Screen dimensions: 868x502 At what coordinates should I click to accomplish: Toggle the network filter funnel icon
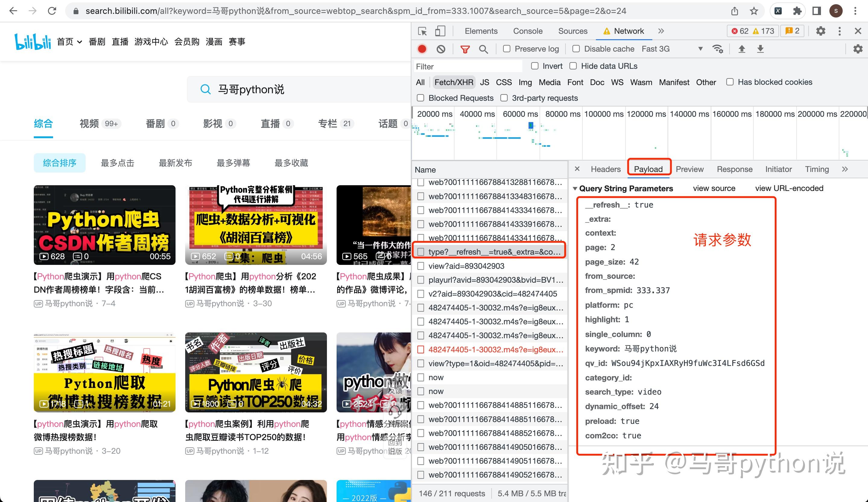click(465, 49)
